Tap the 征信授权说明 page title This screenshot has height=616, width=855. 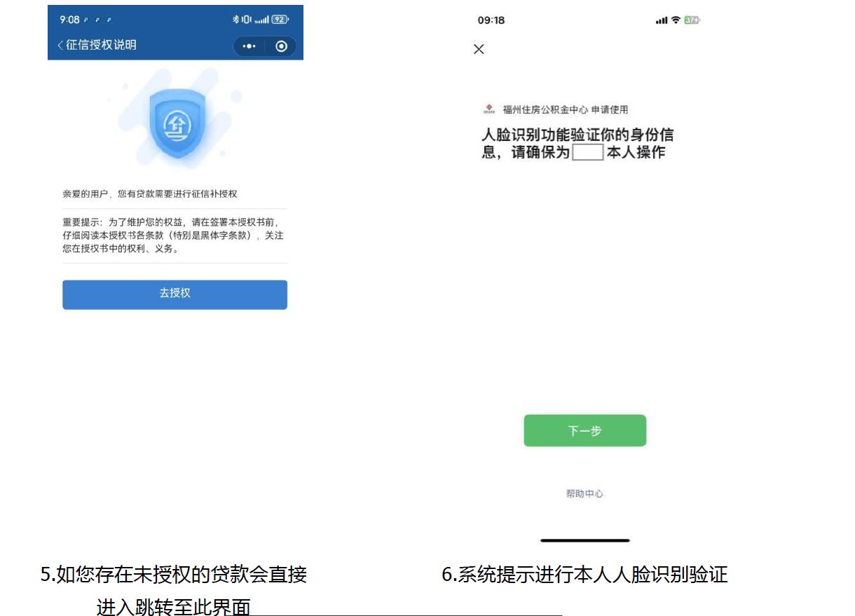click(x=101, y=45)
